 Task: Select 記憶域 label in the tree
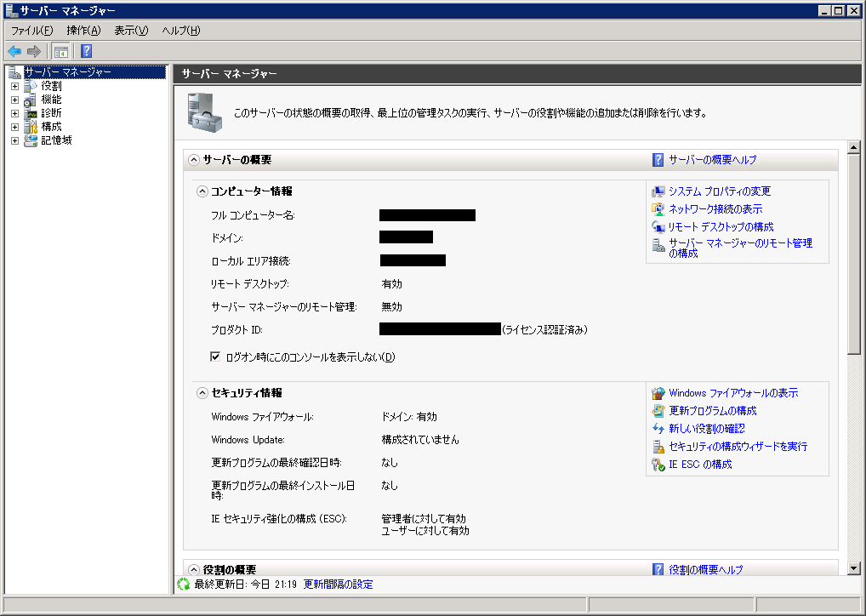(x=56, y=140)
